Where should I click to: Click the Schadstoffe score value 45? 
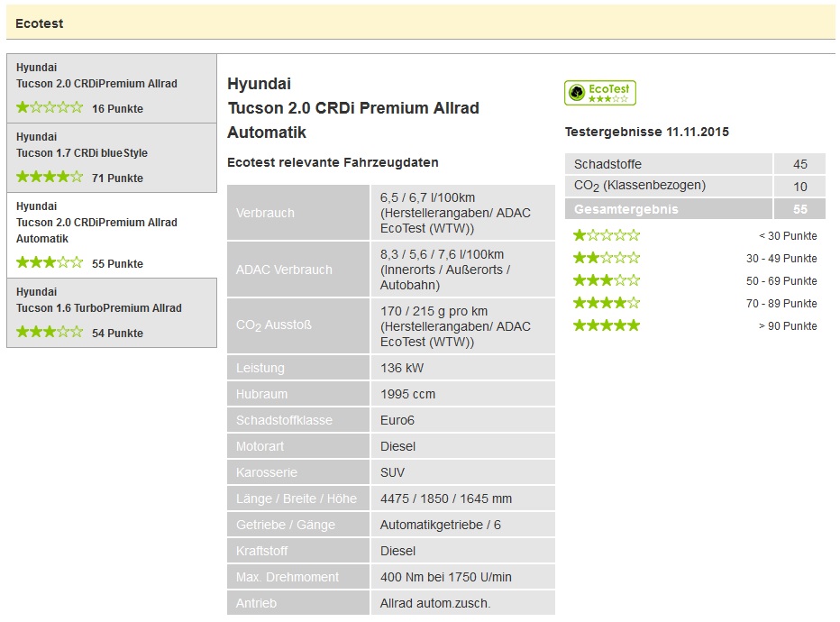point(799,164)
